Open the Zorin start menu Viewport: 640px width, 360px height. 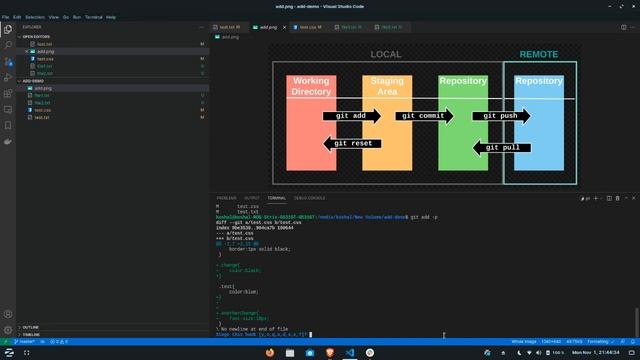(x=9, y=353)
